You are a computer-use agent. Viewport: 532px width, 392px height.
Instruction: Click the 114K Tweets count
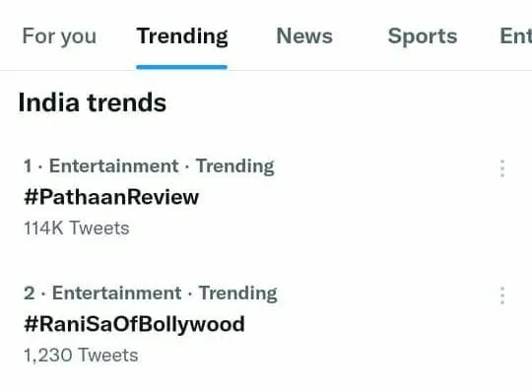[77, 228]
